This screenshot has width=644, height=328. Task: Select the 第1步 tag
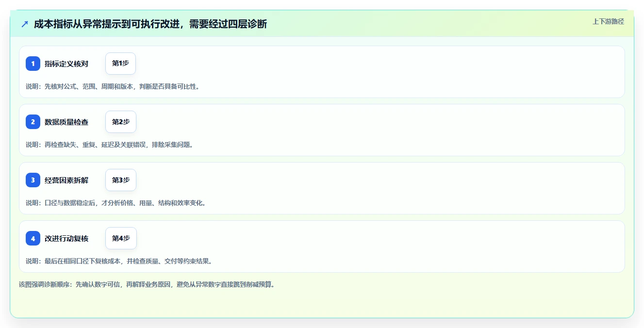[120, 64]
